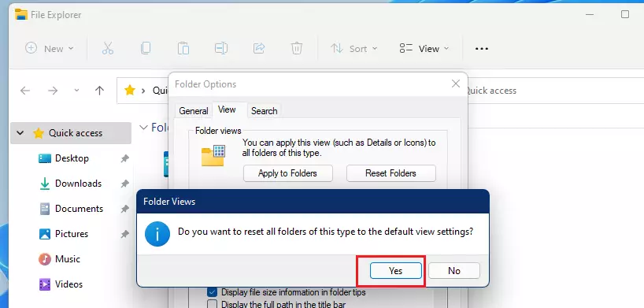The image size is (644, 308).
Task: Select Downloads in navigation pane
Action: 78,184
